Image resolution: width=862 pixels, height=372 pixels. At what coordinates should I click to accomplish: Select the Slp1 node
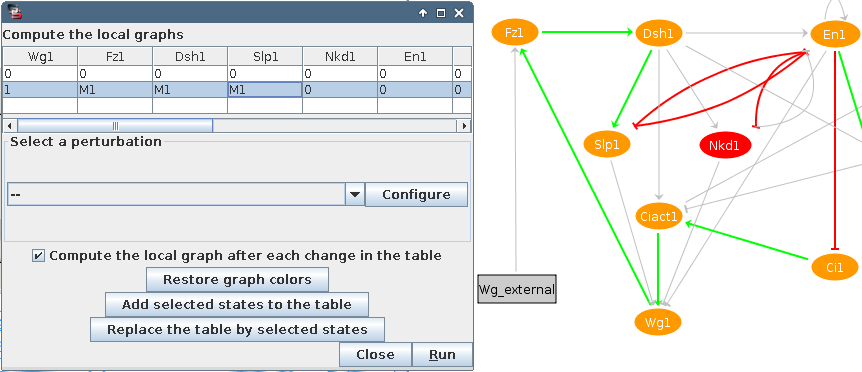(607, 145)
